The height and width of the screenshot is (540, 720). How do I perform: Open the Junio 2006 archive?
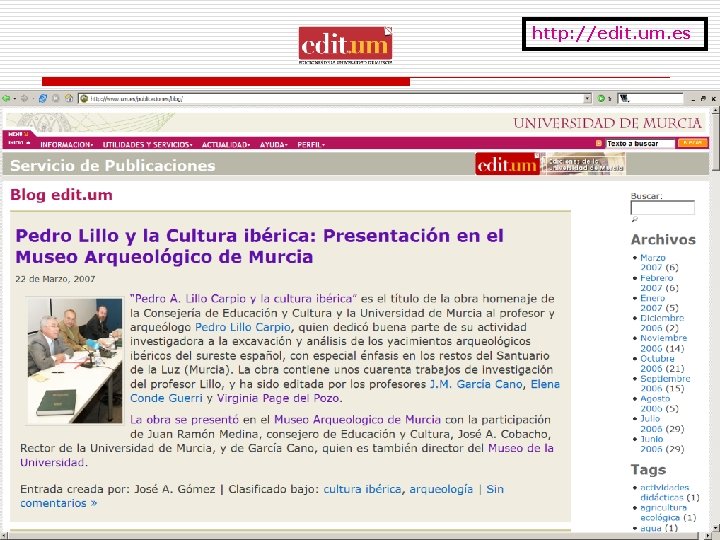coord(652,444)
